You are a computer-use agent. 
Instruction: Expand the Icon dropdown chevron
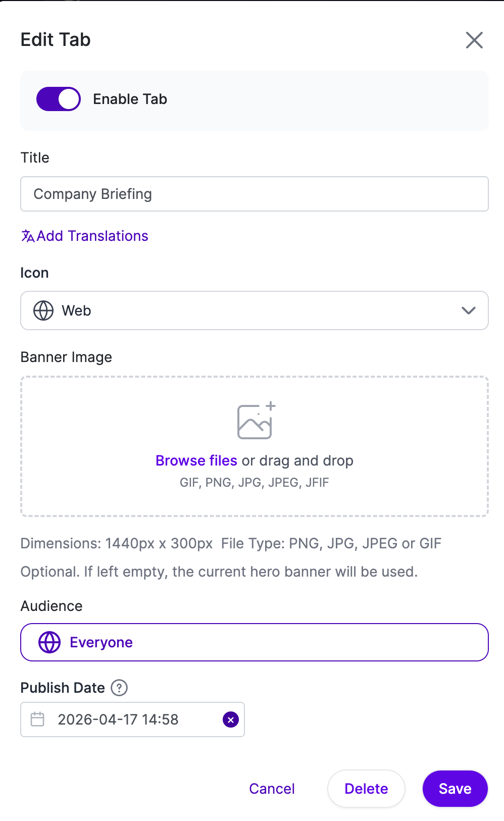[x=469, y=311]
